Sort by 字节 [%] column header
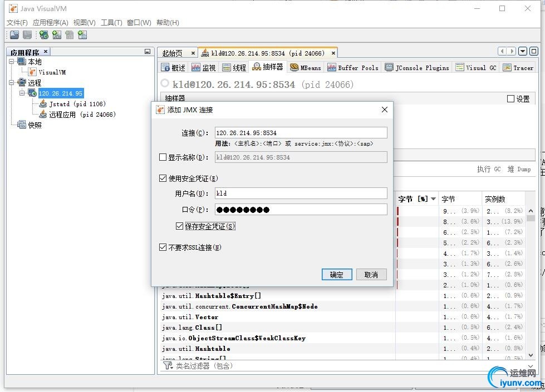545x392 pixels. point(417,199)
